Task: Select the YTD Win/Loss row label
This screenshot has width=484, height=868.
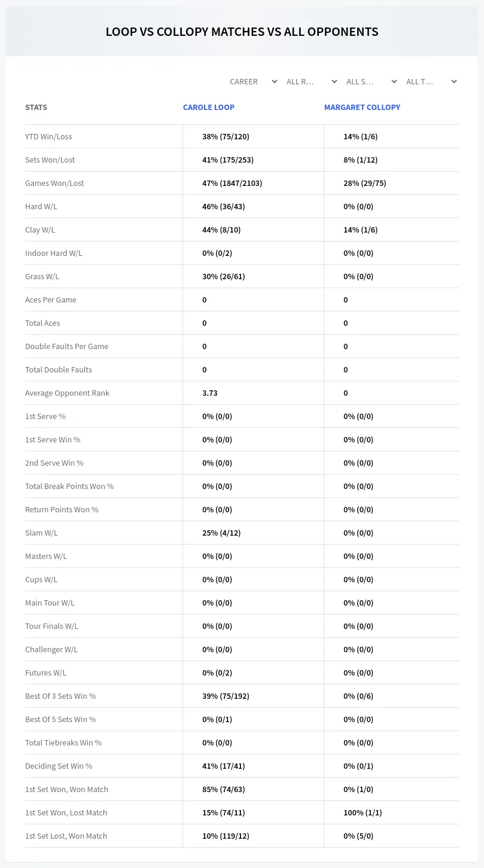Action: tap(48, 136)
